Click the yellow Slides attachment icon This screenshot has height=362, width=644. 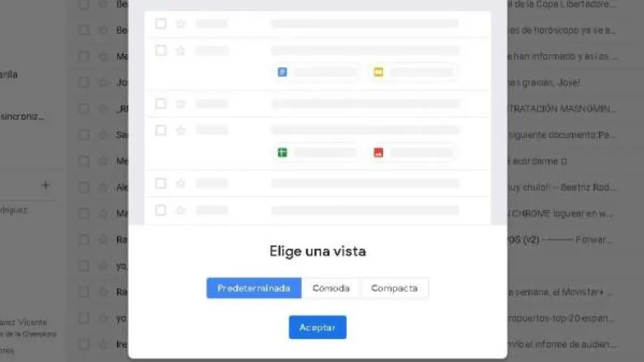378,72
